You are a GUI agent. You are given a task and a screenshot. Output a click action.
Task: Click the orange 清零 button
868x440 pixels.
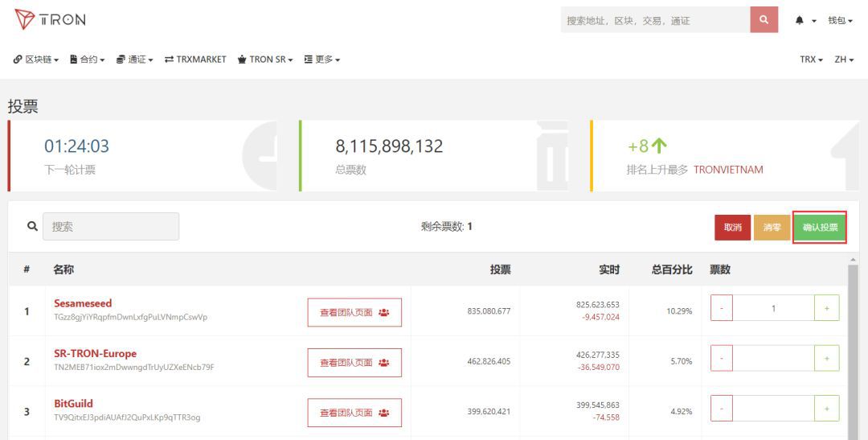772,227
